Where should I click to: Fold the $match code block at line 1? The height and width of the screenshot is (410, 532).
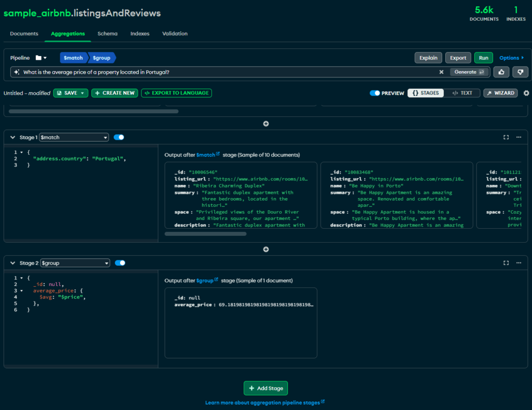click(21, 152)
